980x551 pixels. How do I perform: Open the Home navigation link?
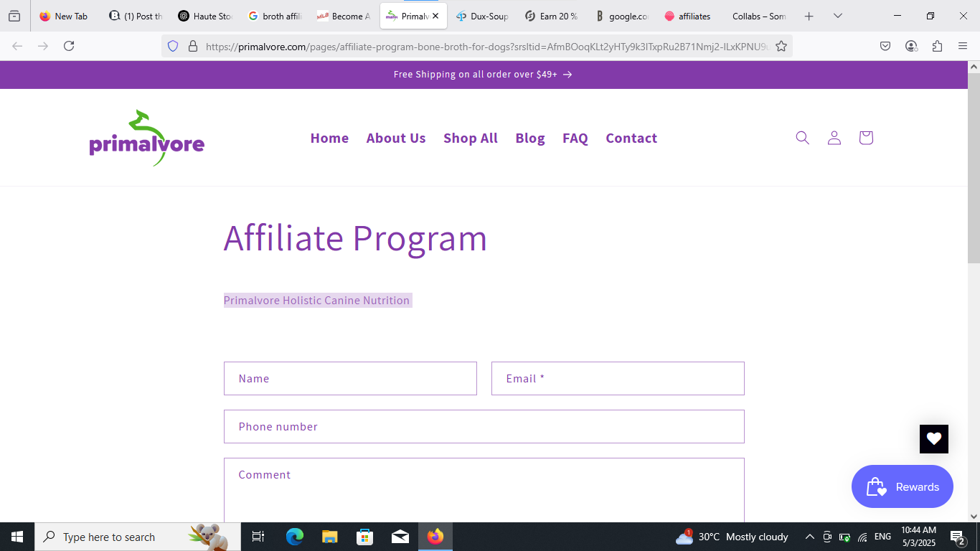[x=329, y=138]
